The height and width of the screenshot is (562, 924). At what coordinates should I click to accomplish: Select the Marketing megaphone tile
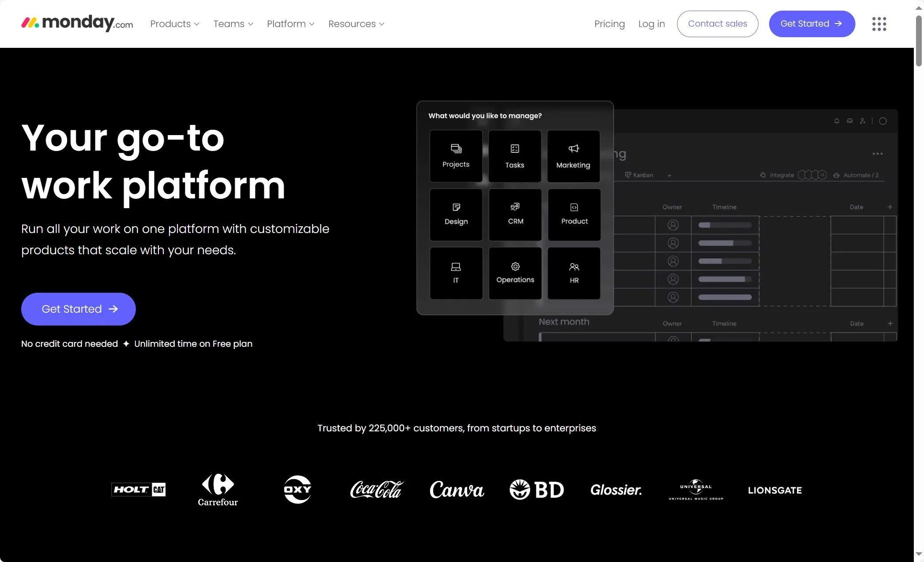tap(574, 156)
